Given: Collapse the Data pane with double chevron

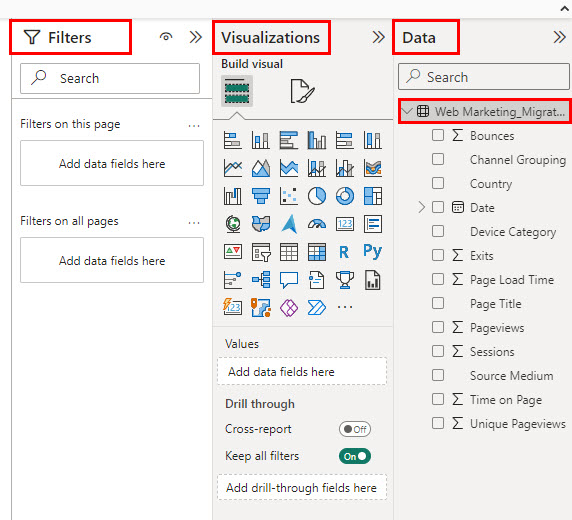Looking at the screenshot, I should click(560, 37).
